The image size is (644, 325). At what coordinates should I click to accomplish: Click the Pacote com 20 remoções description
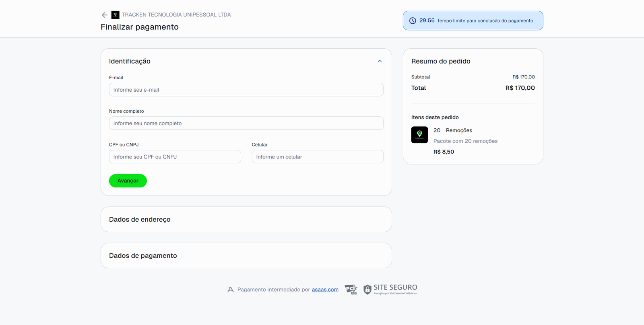(465, 141)
